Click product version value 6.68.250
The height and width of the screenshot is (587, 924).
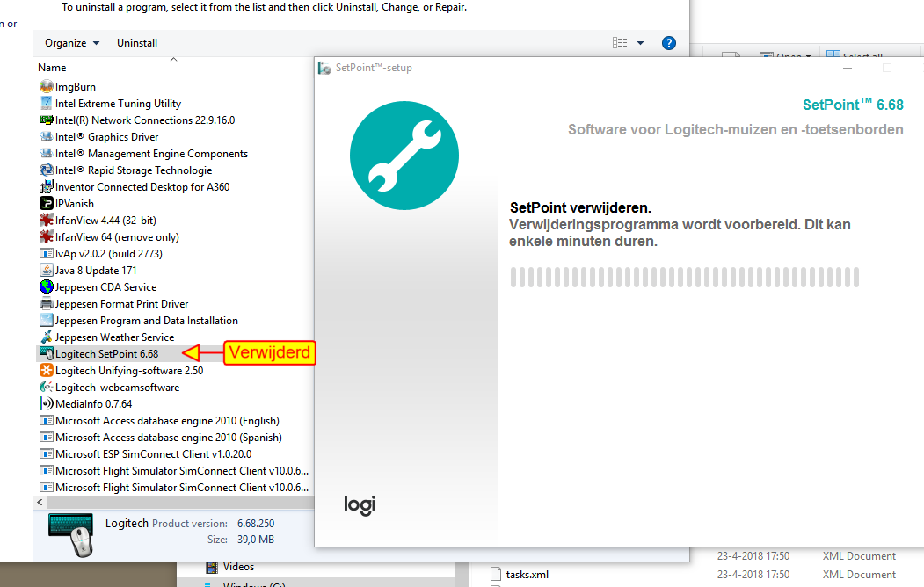[x=256, y=524]
